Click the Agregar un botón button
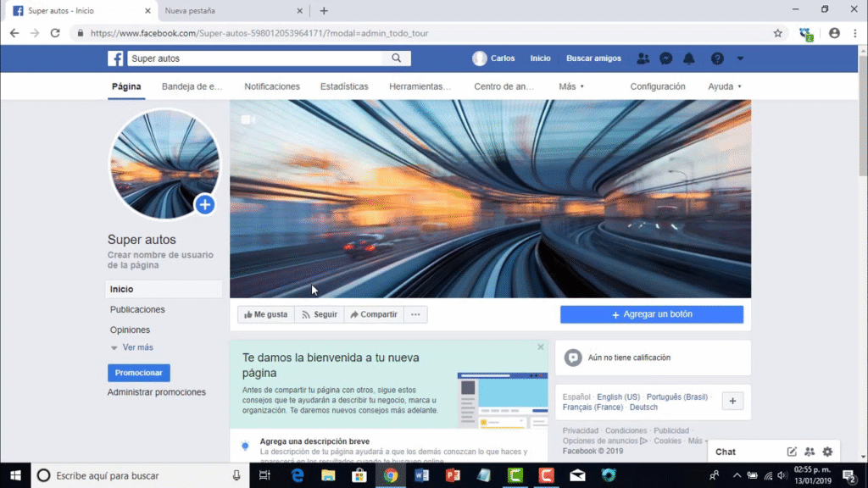The width and height of the screenshot is (868, 488). pyautogui.click(x=651, y=314)
